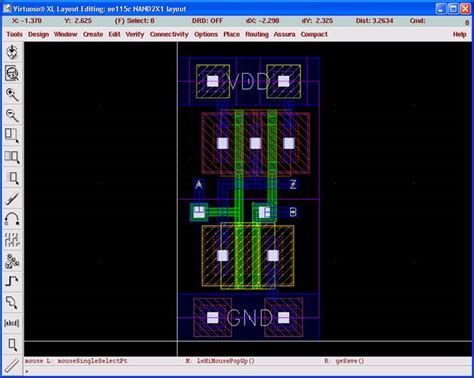
Task: Select the Z output label in the layout
Action: click(293, 184)
